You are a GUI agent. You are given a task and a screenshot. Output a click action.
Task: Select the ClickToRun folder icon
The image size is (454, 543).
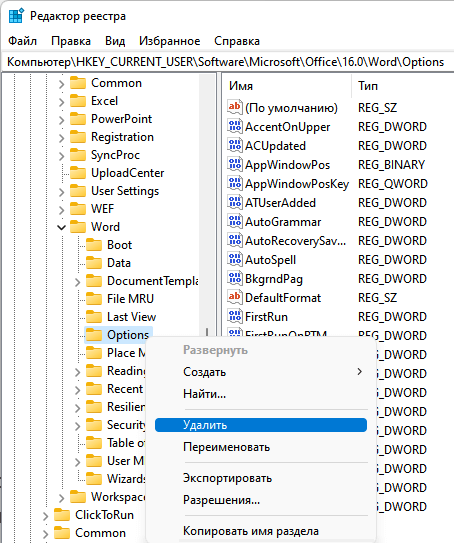(x=62, y=515)
